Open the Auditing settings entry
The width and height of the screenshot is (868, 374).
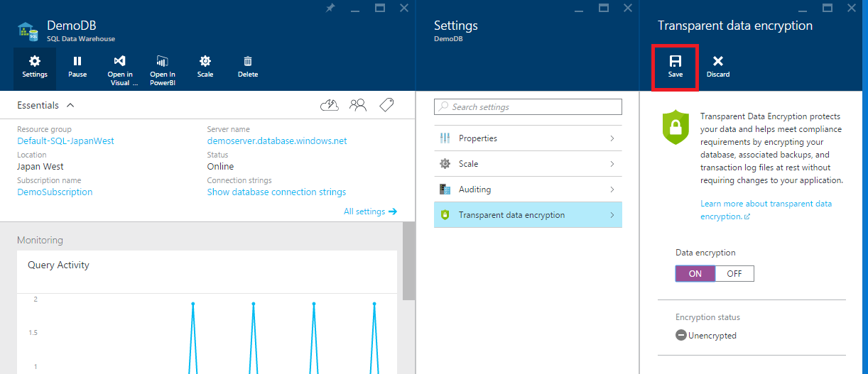[528, 189]
